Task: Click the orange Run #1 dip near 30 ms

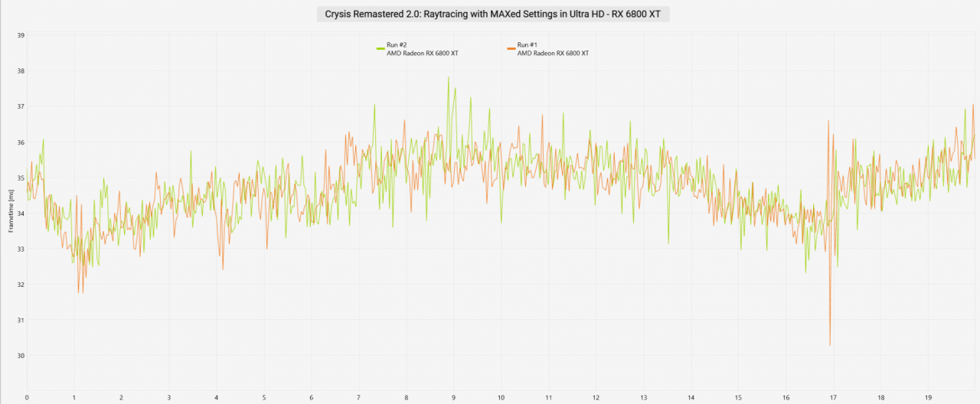Action: 830,344
